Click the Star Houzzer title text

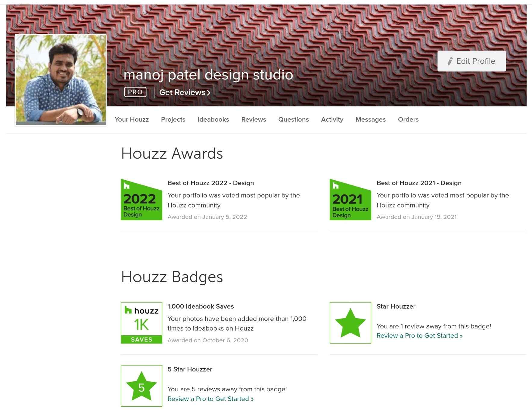point(396,306)
